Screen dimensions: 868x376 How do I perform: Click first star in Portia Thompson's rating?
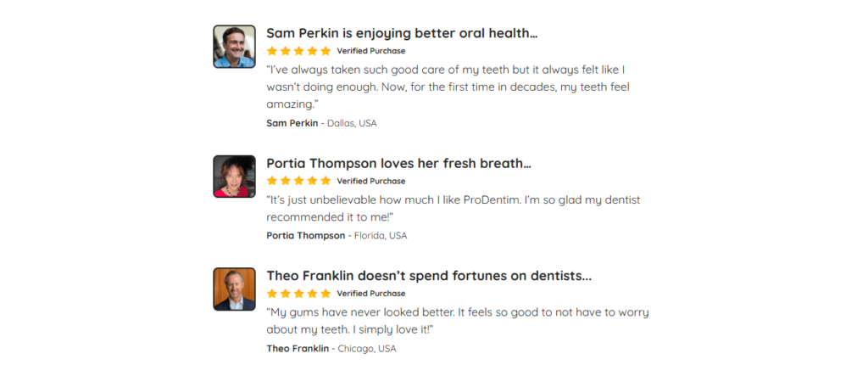click(272, 181)
